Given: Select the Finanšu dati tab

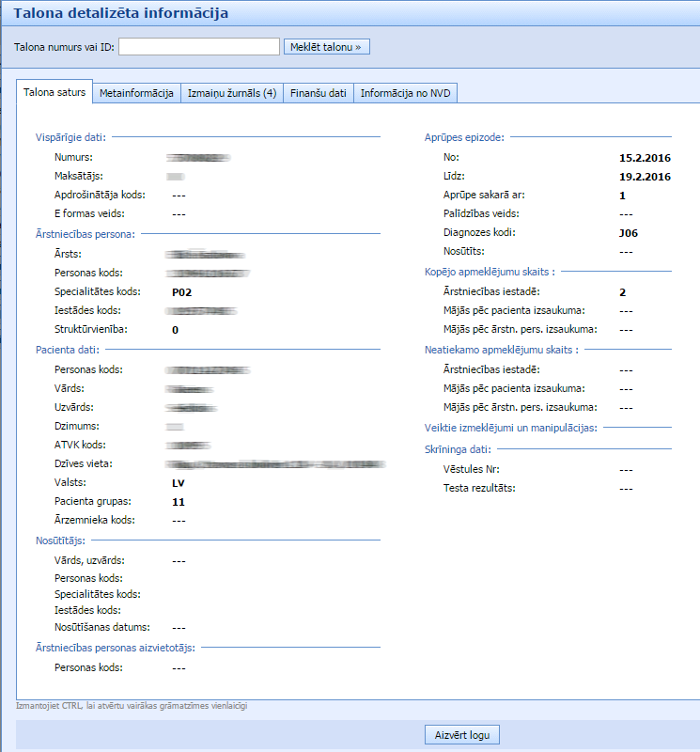Looking at the screenshot, I should click(319, 93).
